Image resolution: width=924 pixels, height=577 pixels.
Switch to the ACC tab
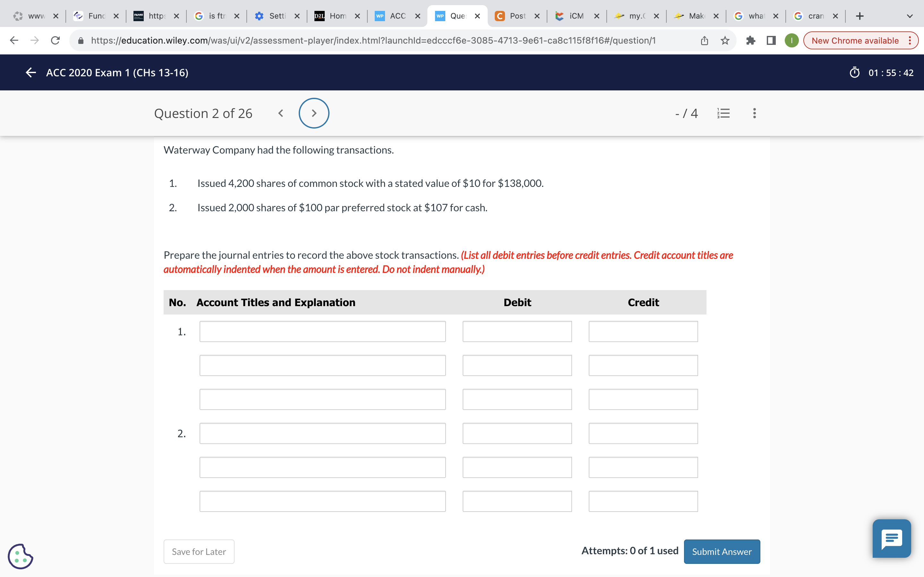tap(397, 16)
